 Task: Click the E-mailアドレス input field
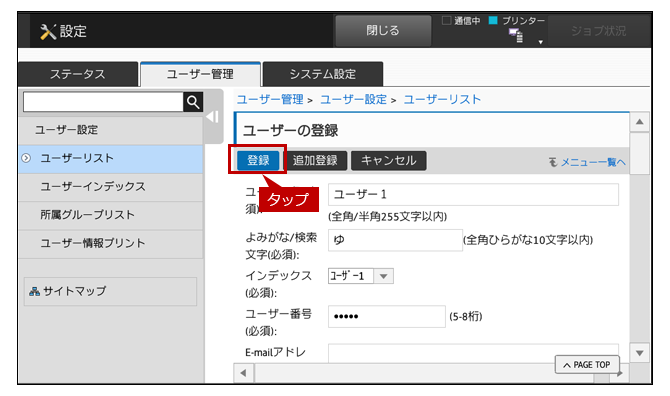473,353
